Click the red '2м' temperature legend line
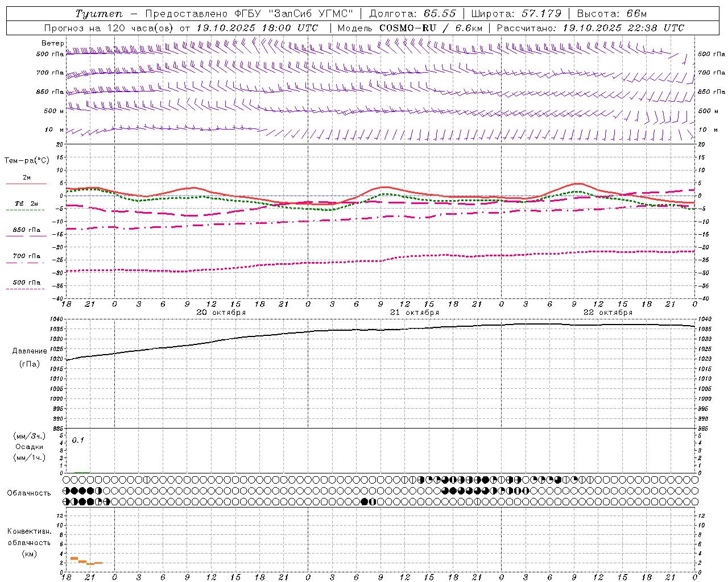Viewport: 728px width, 582px height. (26, 184)
